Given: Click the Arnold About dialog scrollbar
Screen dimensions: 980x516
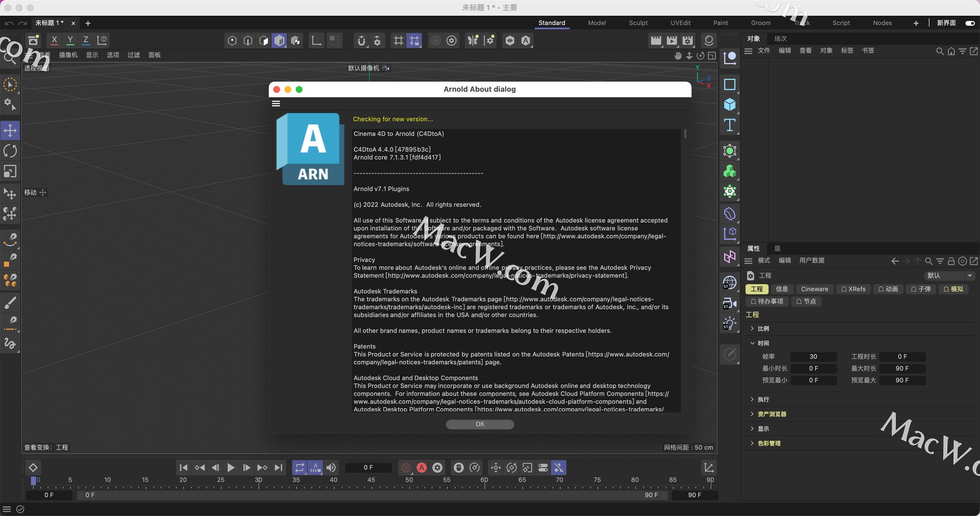Looking at the screenshot, I should click(x=685, y=134).
